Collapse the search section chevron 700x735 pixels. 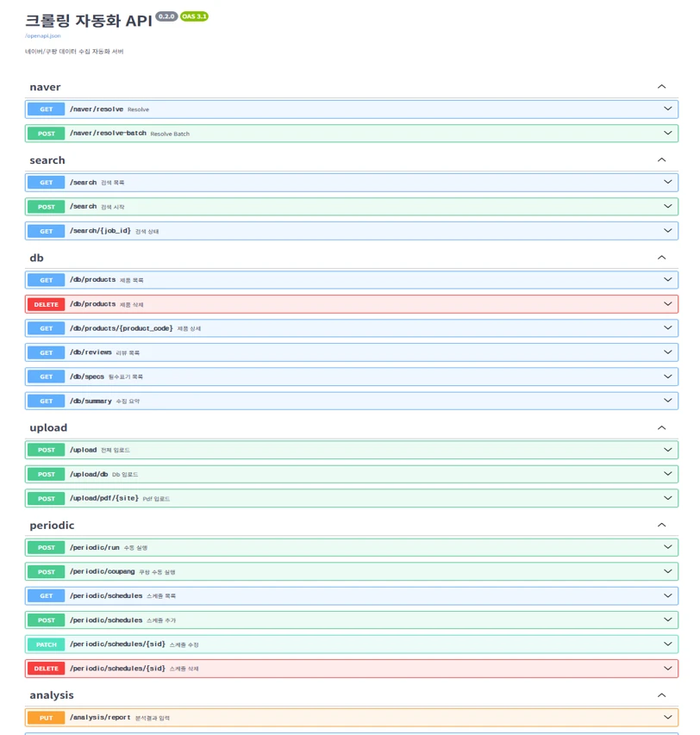coord(661,160)
